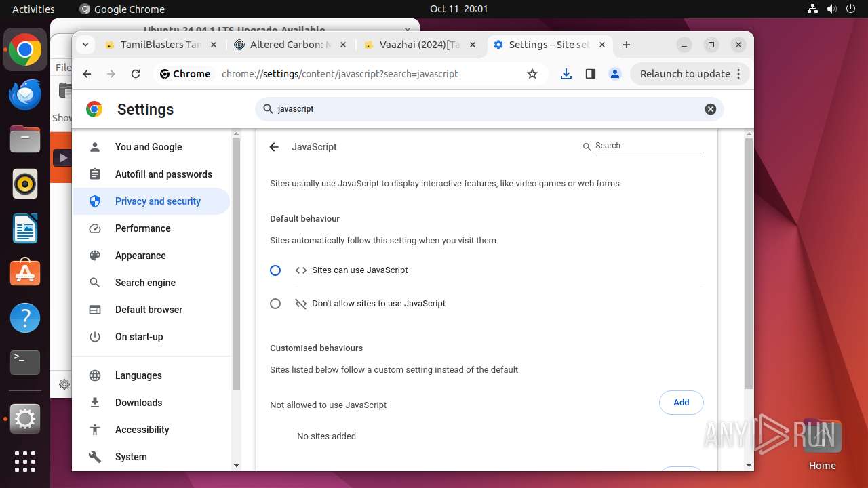Open the power icon in system tray
The image size is (868, 488).
point(850,9)
